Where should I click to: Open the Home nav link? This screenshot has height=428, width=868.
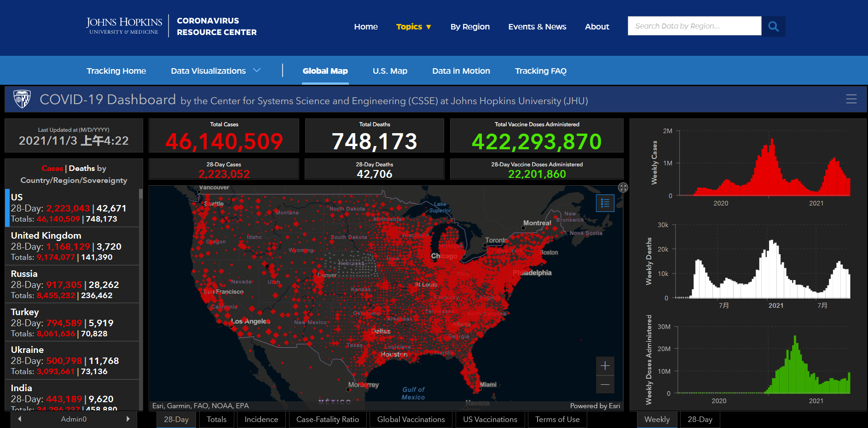point(366,27)
